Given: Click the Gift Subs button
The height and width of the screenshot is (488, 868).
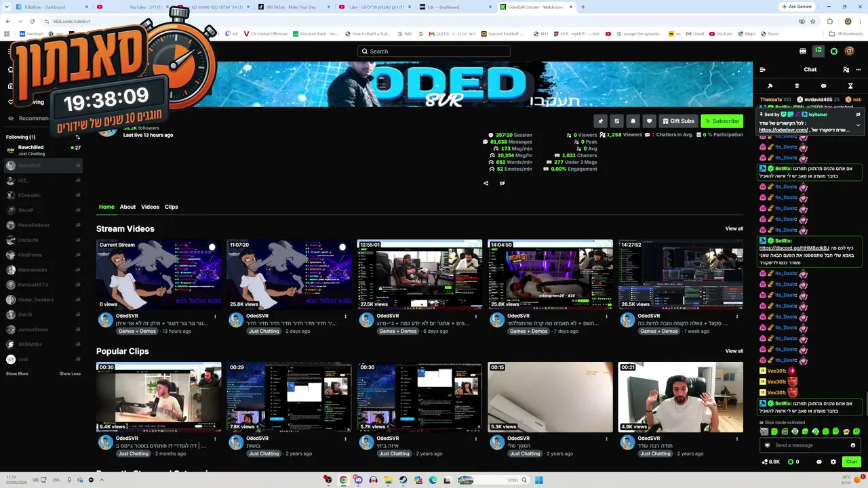Looking at the screenshot, I should point(678,121).
